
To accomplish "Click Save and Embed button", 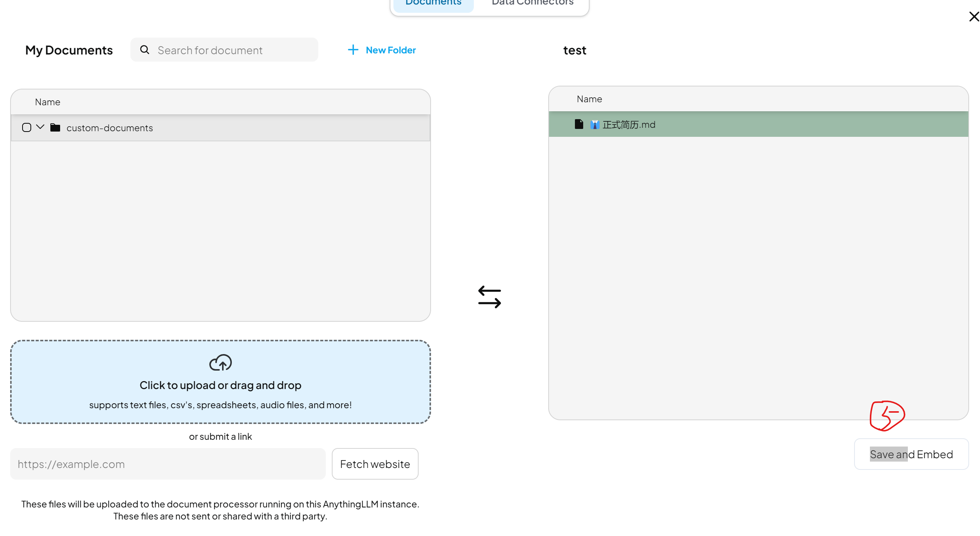I will coord(911,454).
